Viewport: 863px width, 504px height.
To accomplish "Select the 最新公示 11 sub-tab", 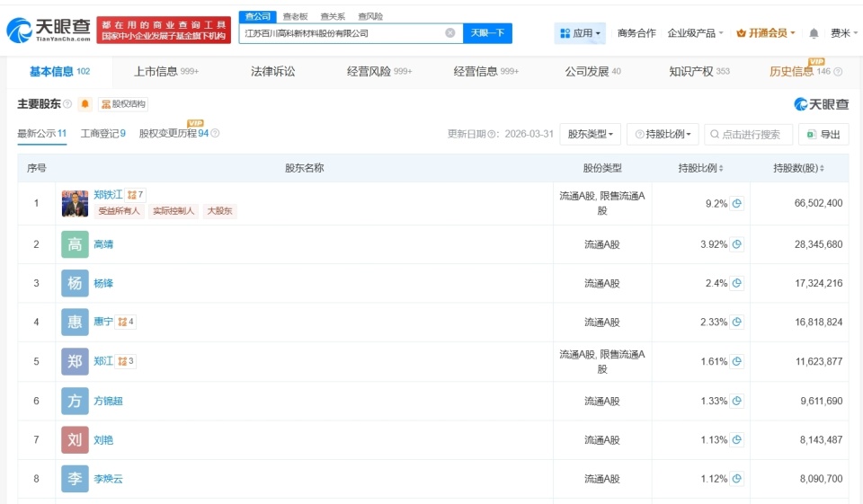I will click(x=42, y=134).
